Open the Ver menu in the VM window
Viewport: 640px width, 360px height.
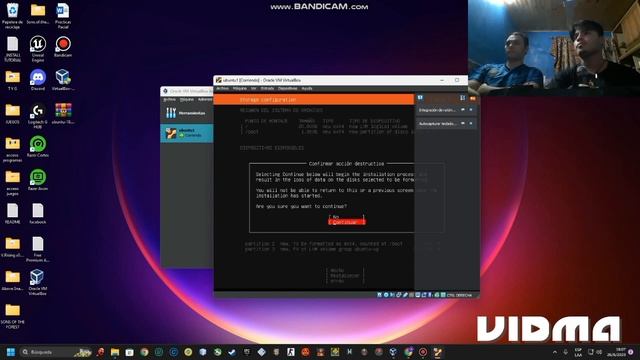click(x=253, y=89)
